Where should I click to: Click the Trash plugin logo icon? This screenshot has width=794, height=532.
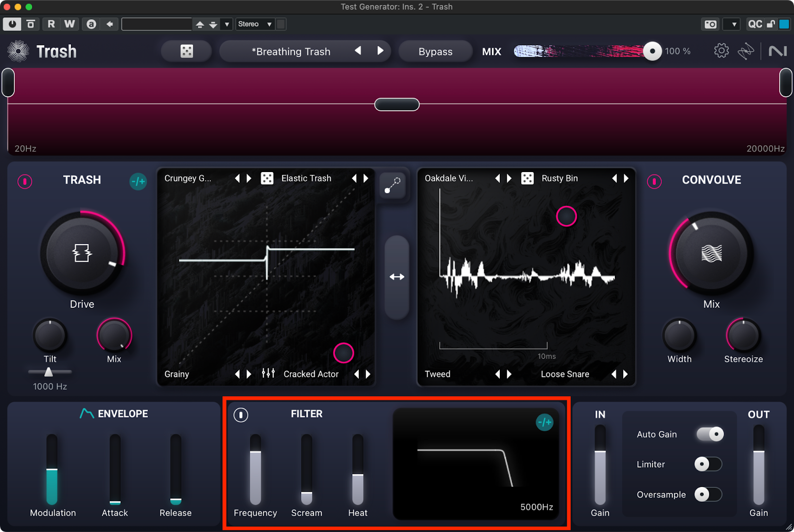(x=18, y=51)
